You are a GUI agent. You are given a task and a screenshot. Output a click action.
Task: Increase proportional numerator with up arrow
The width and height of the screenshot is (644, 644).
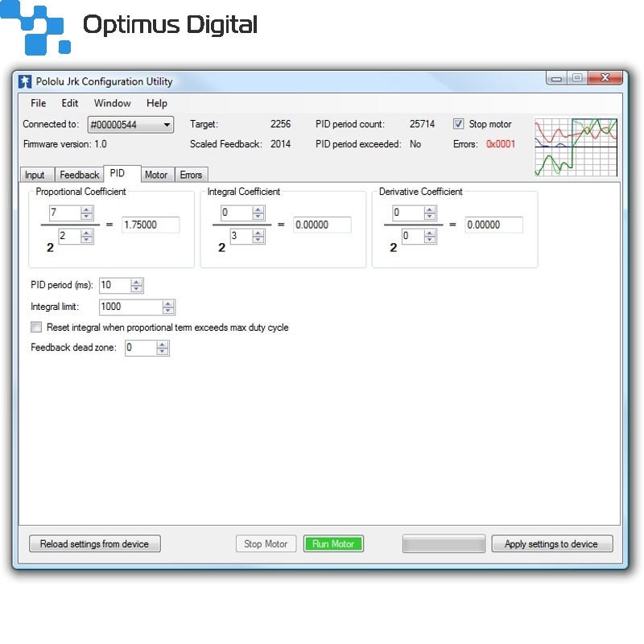pos(87,209)
